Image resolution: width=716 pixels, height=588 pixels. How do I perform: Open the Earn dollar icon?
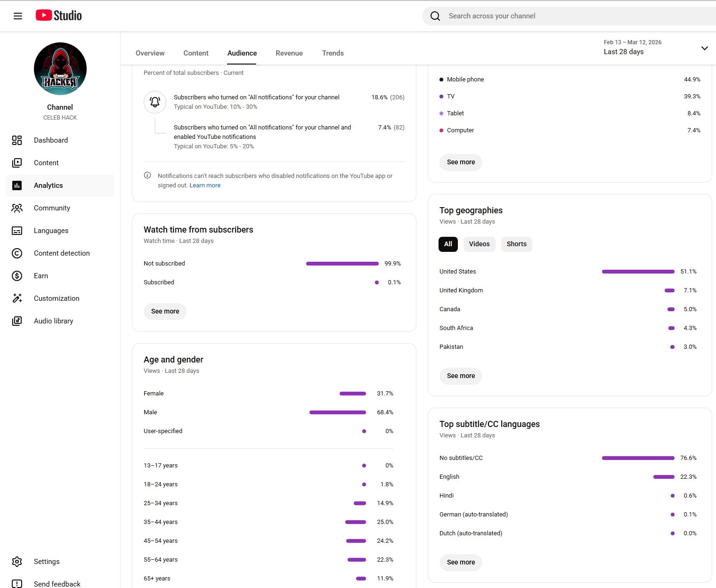click(x=17, y=276)
